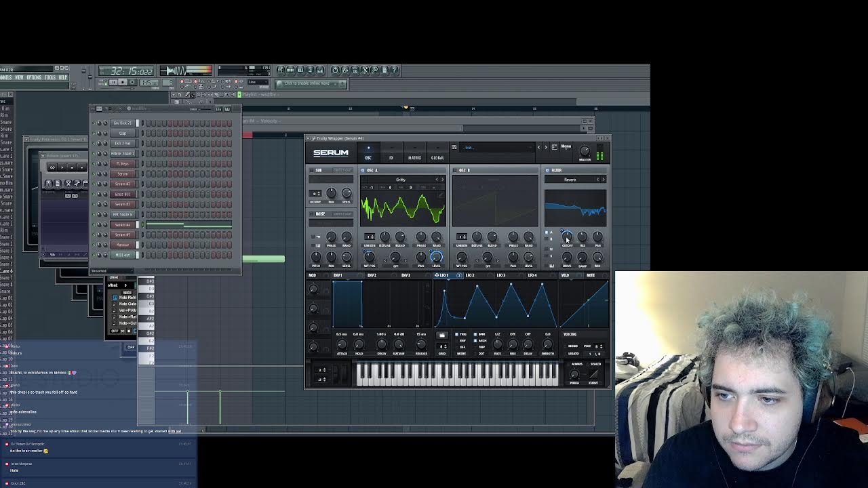Enable MONO voicing checkbox
868x488 pixels.
point(565,346)
